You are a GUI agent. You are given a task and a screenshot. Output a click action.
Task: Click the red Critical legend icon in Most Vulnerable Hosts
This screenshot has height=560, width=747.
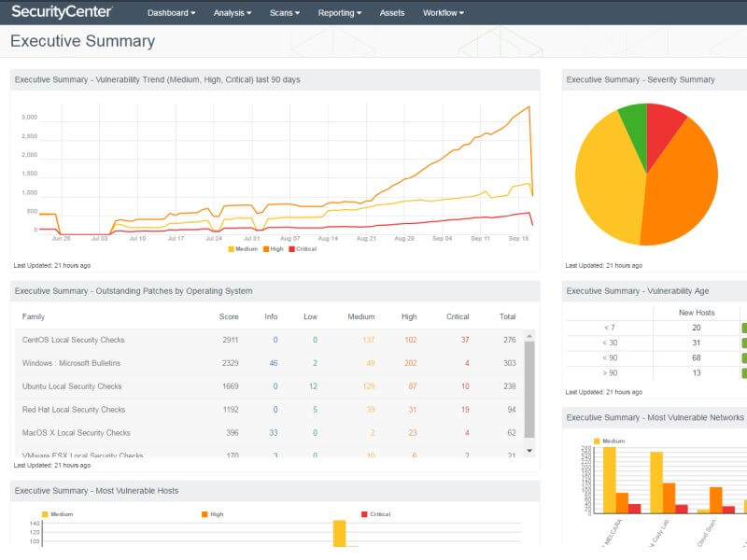pos(364,514)
